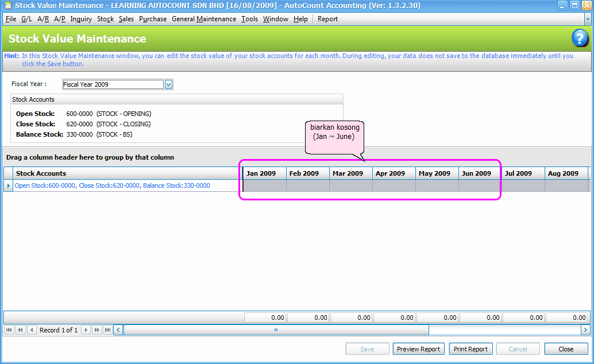The image size is (594, 364).
Task: Click the Close button at bottom right
Action: point(566,349)
